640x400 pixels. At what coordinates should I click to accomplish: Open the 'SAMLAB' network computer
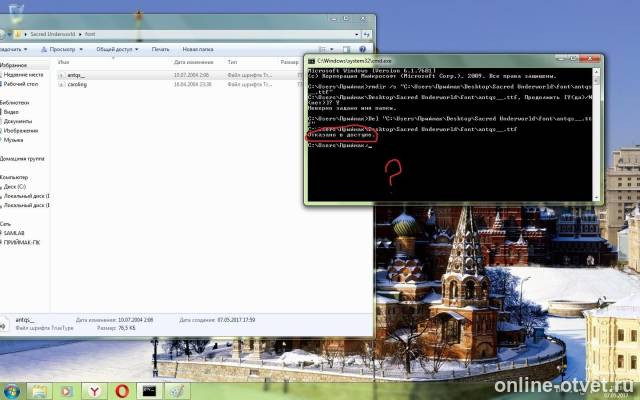point(14,233)
